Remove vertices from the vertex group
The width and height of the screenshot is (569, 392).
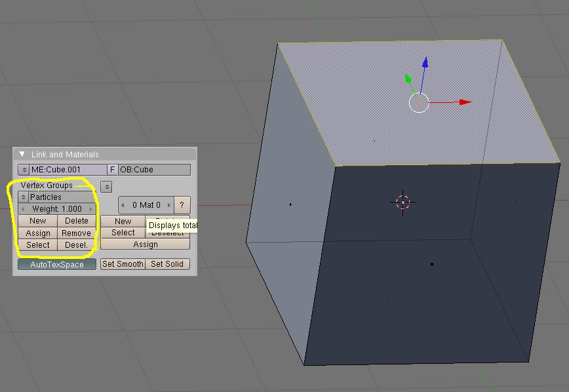(77, 233)
